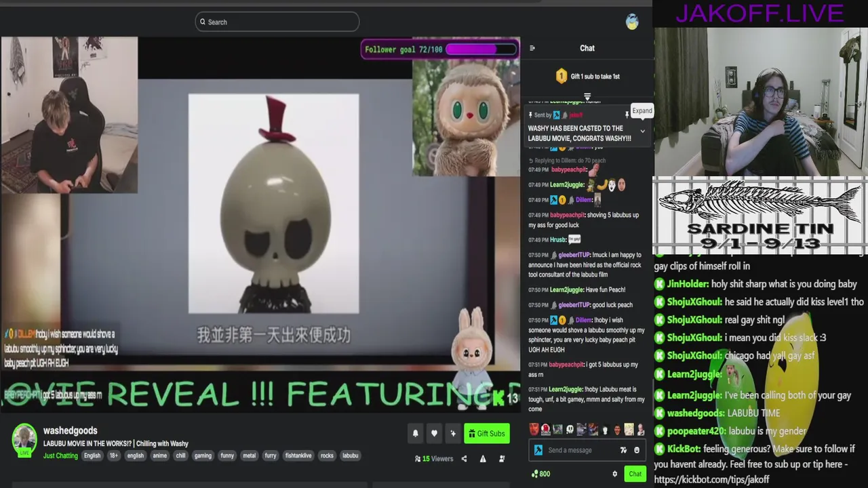Image resolution: width=868 pixels, height=488 pixels.
Task: Click JinHolder's name in the right-side chat overlay
Action: [x=688, y=284]
